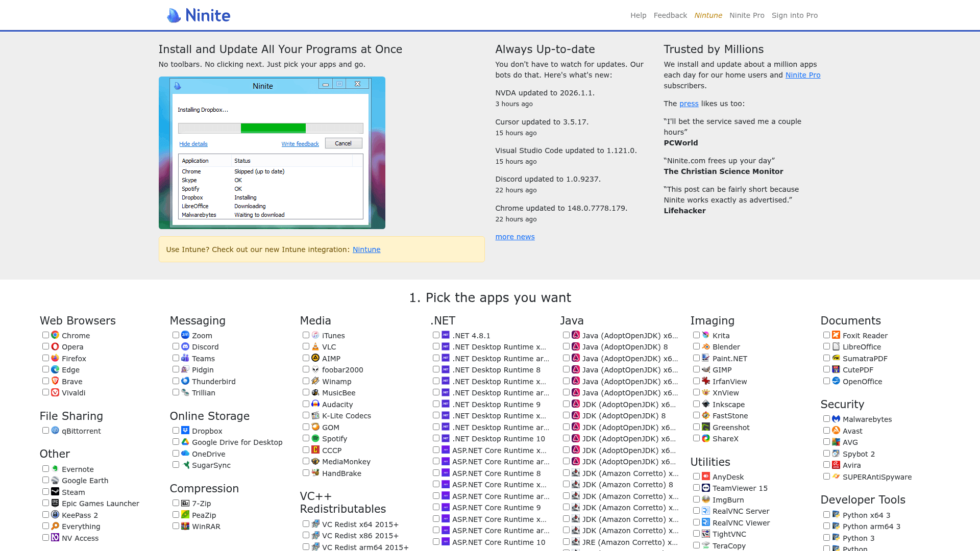Click the Thunderbird icon
The image size is (980, 551).
click(x=185, y=381)
